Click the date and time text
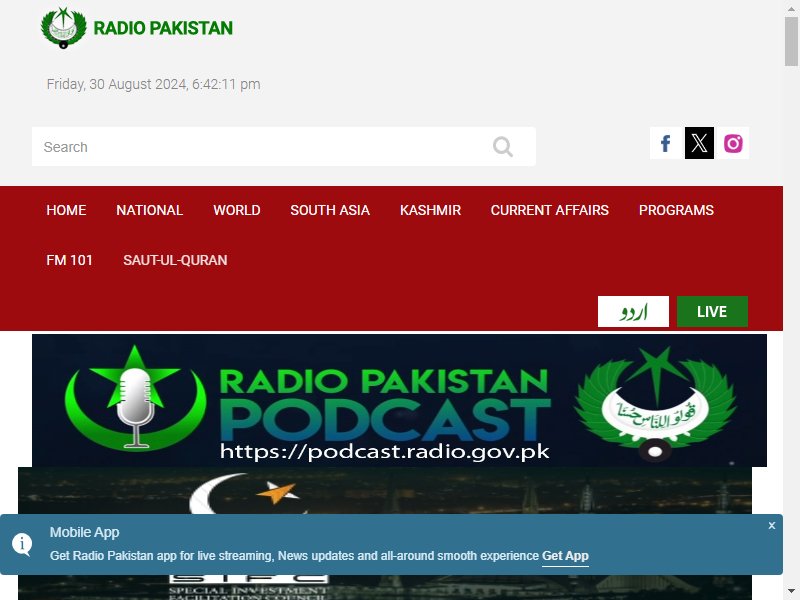 (154, 84)
